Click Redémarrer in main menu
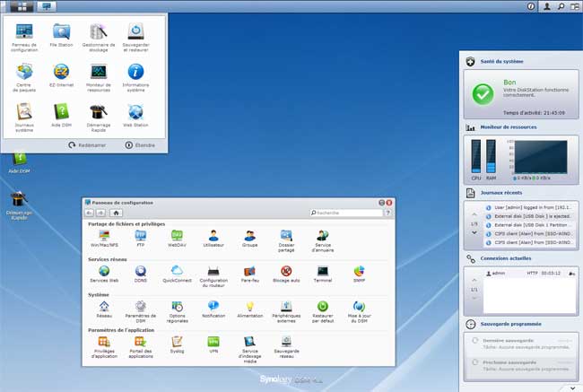 point(87,145)
